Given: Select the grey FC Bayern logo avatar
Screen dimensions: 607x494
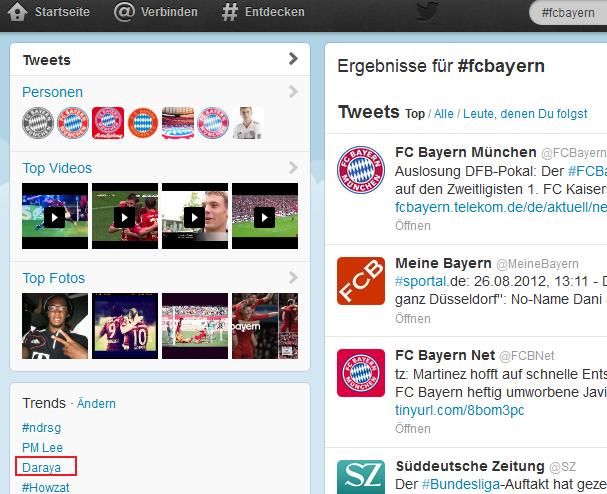Looking at the screenshot, I should (38, 123).
